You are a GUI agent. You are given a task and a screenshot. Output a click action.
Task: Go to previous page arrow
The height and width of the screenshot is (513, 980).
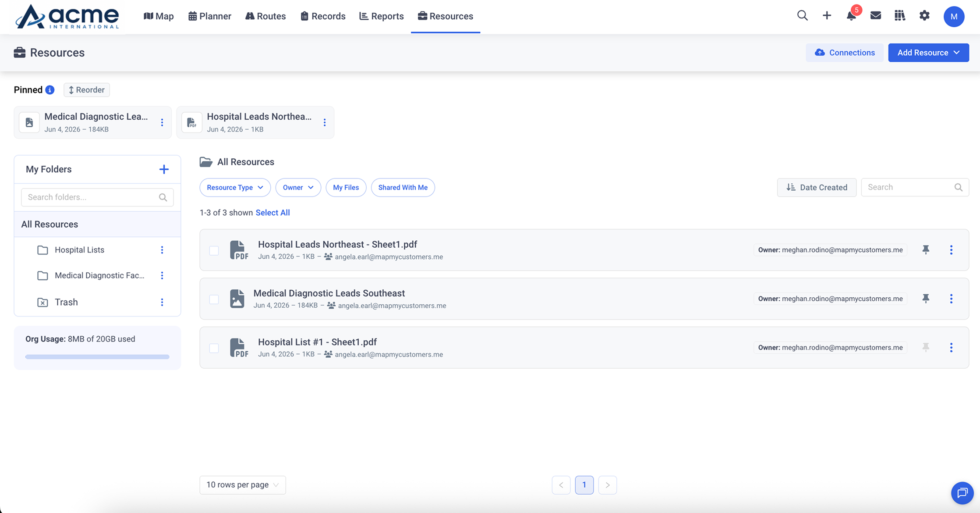click(x=561, y=485)
